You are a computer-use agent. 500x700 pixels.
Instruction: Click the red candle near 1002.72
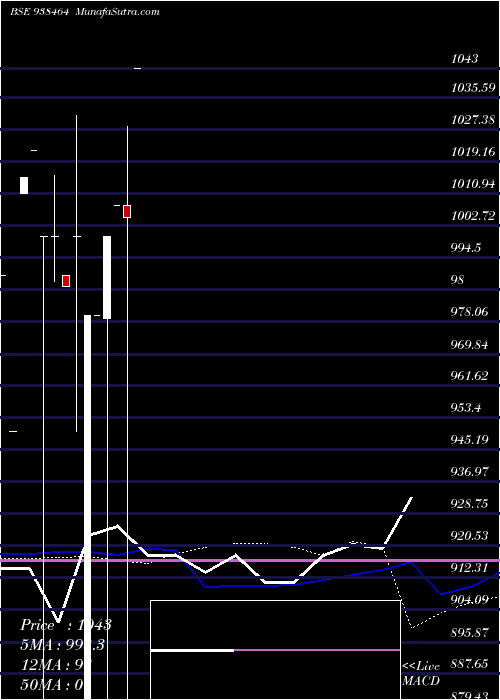(x=127, y=211)
